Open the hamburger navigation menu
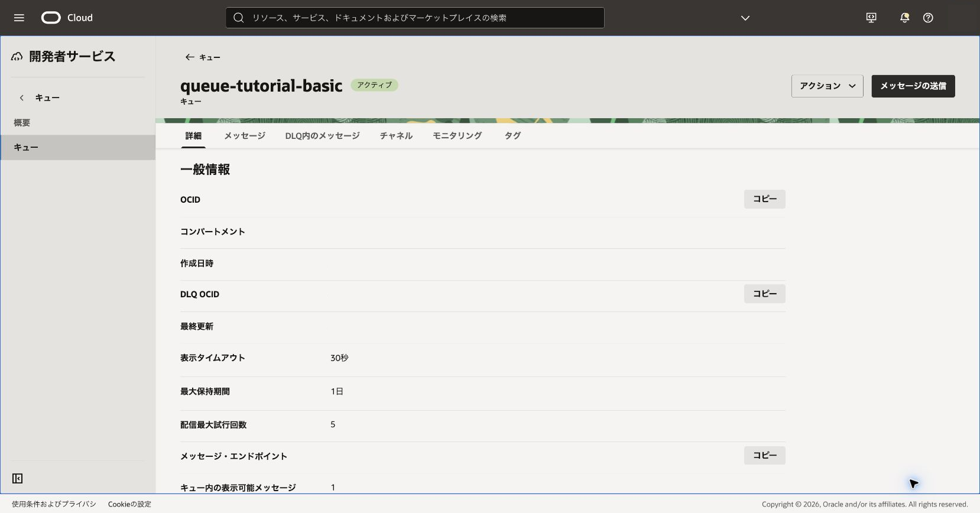 (19, 18)
